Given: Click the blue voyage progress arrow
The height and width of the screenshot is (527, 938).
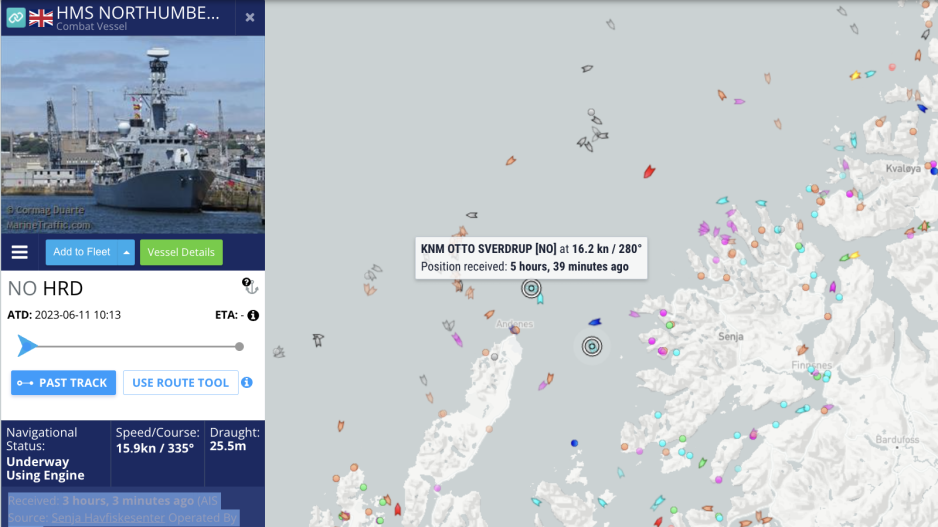Looking at the screenshot, I should [26, 346].
